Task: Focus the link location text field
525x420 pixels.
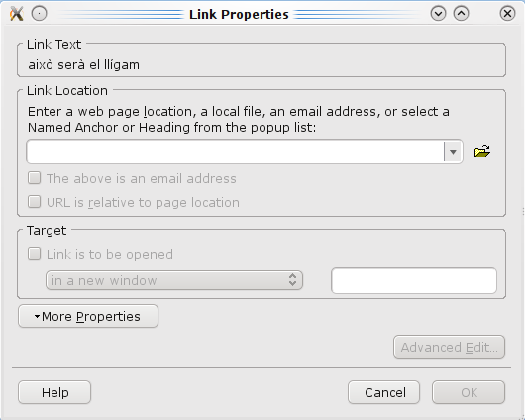Action: (x=235, y=152)
